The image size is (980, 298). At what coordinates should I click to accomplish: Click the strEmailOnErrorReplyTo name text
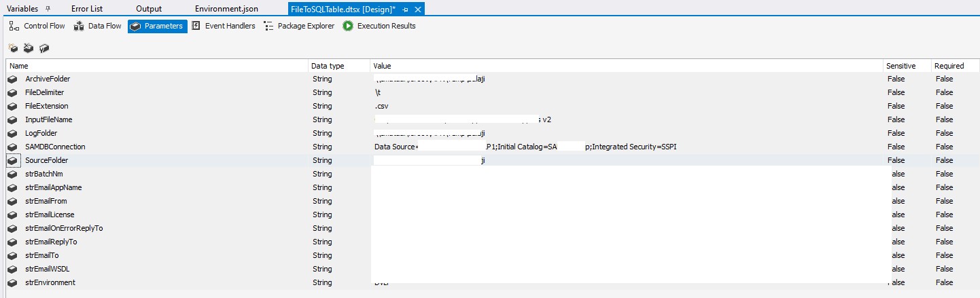tap(64, 228)
